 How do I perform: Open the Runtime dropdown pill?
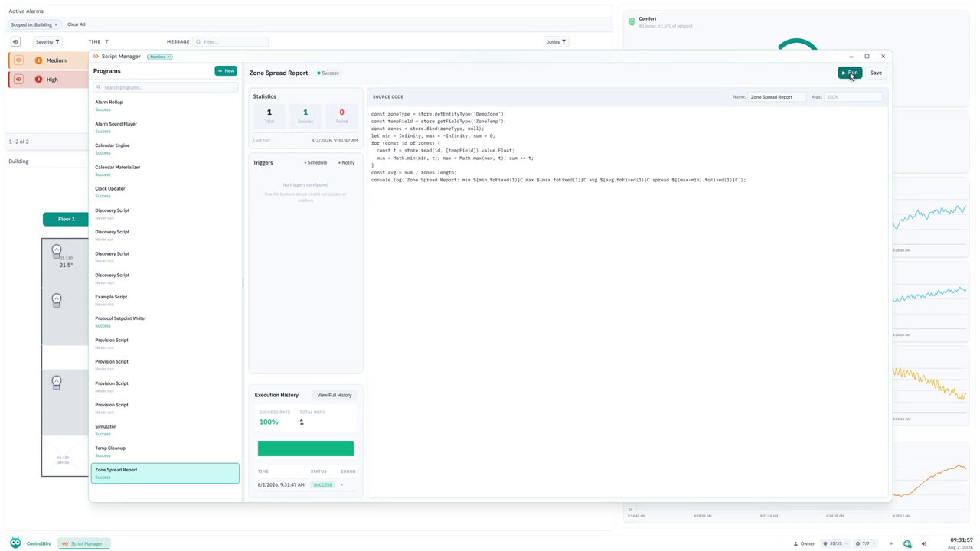(x=160, y=57)
